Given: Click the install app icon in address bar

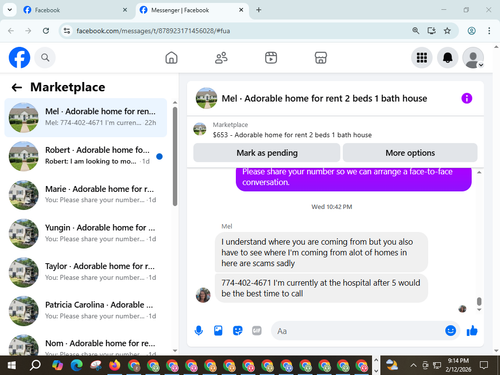Looking at the screenshot, I should pos(431,31).
